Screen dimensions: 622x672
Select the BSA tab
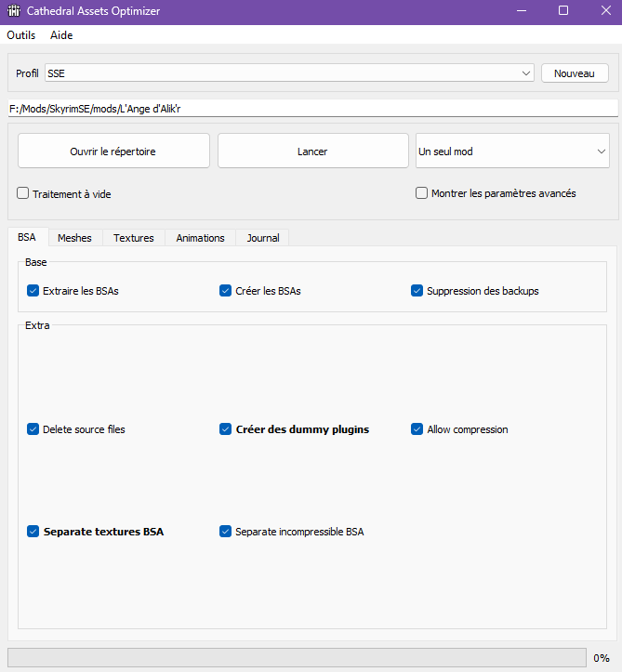(x=27, y=237)
